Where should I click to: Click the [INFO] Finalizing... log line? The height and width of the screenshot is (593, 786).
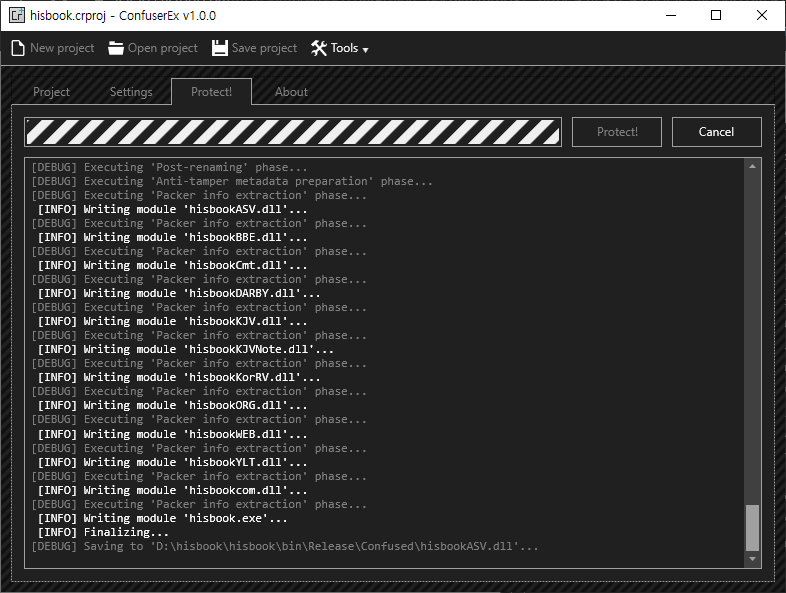103,533
